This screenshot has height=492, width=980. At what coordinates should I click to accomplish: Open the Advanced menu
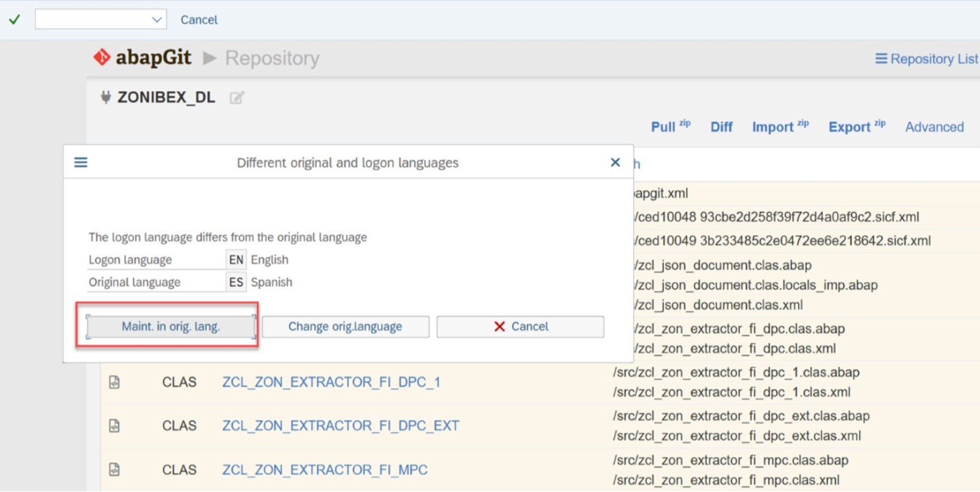point(934,127)
